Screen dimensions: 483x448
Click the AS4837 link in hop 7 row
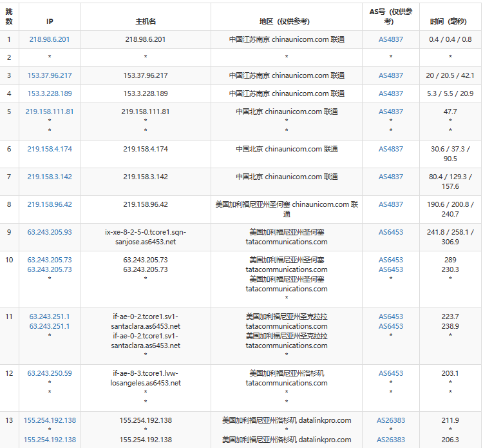click(x=391, y=177)
